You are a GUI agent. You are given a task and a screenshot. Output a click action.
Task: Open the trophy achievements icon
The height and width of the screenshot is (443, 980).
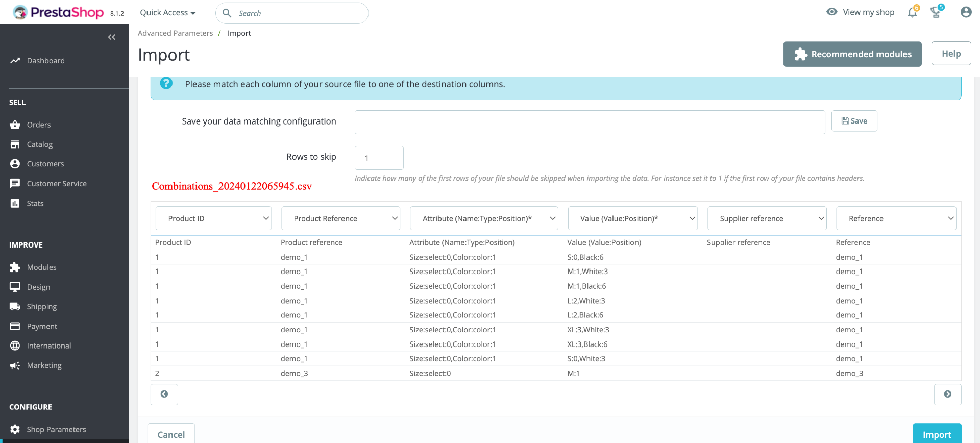pos(936,12)
